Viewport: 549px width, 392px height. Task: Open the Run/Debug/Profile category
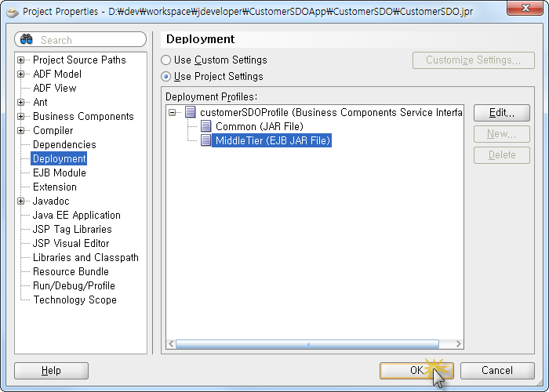pos(74,285)
